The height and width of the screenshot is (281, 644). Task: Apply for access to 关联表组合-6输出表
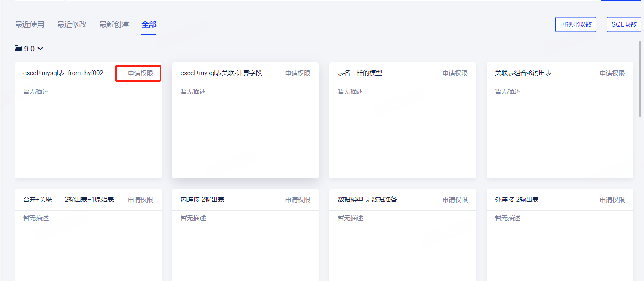tap(612, 73)
